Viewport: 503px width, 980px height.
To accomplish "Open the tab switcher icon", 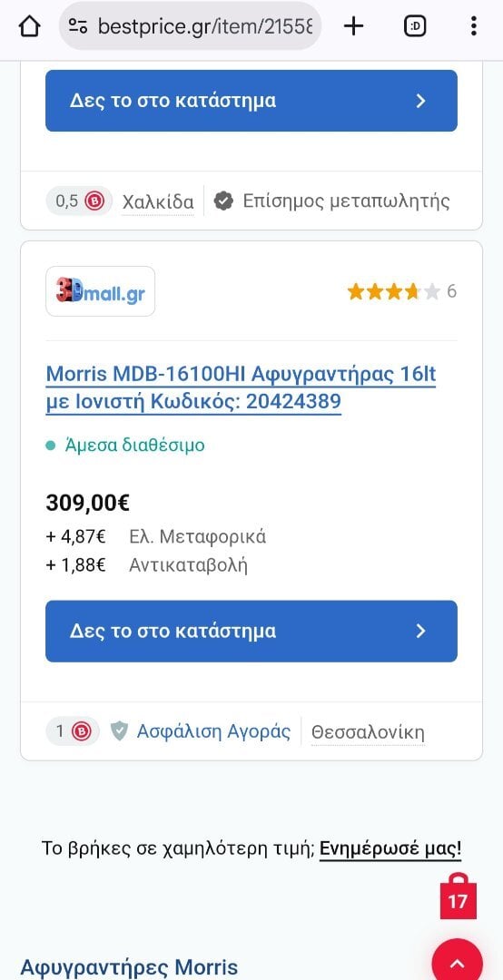I will point(415,26).
